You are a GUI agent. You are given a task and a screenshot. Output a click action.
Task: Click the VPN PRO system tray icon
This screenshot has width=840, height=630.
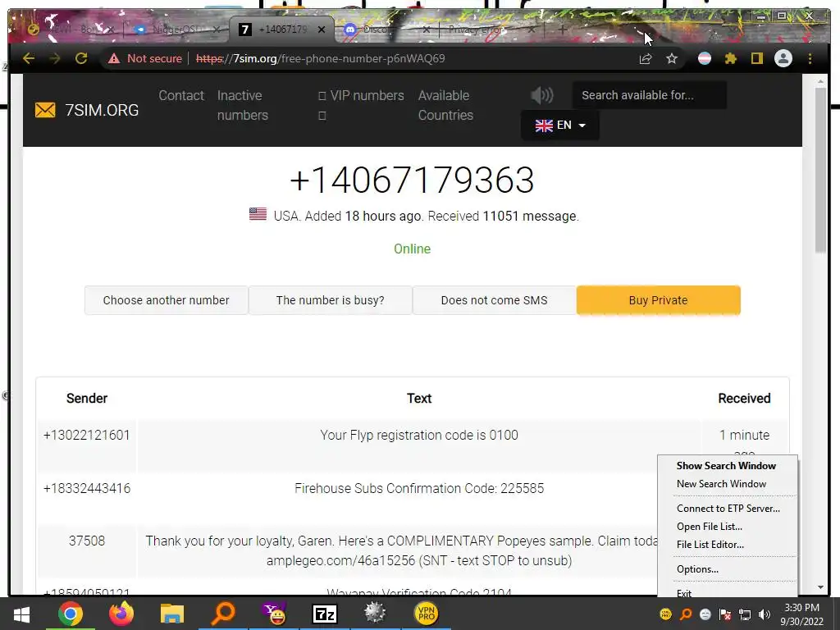(666, 614)
